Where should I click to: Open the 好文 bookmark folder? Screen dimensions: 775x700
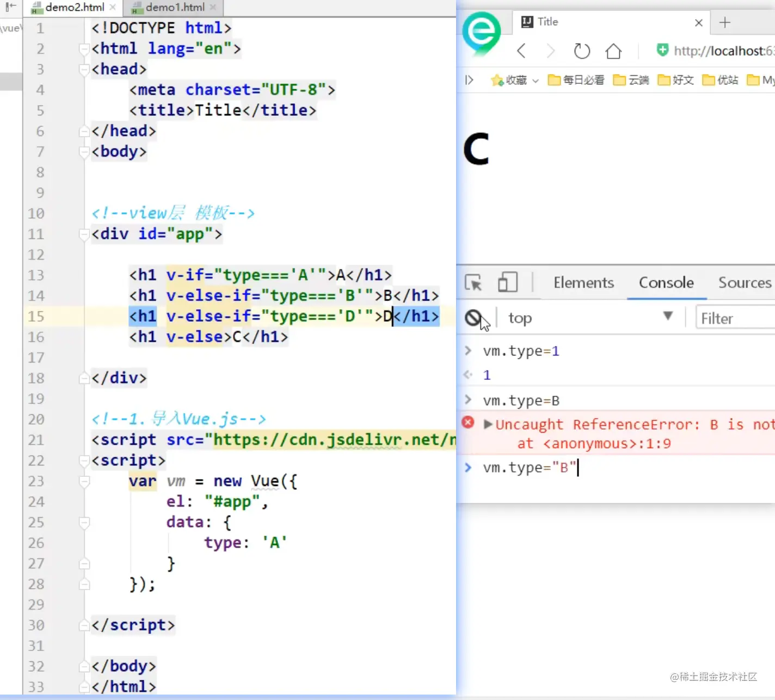pos(676,80)
